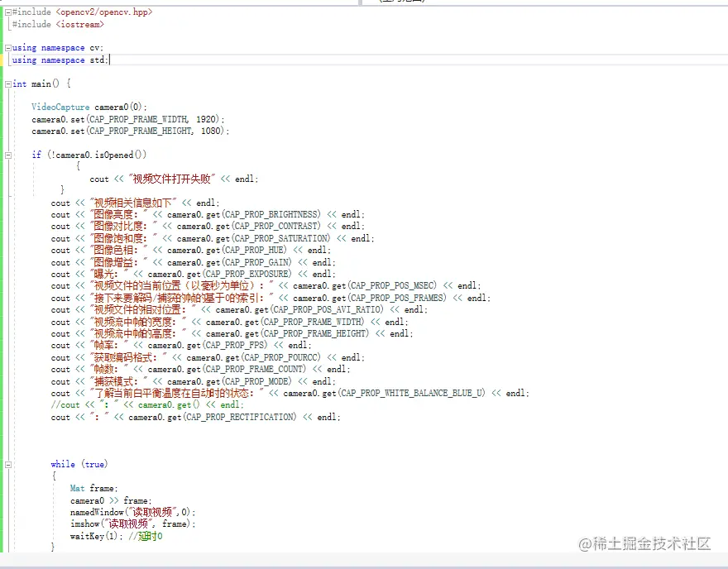
Task: Click the line '#include <iostream>'
Action: (58, 24)
